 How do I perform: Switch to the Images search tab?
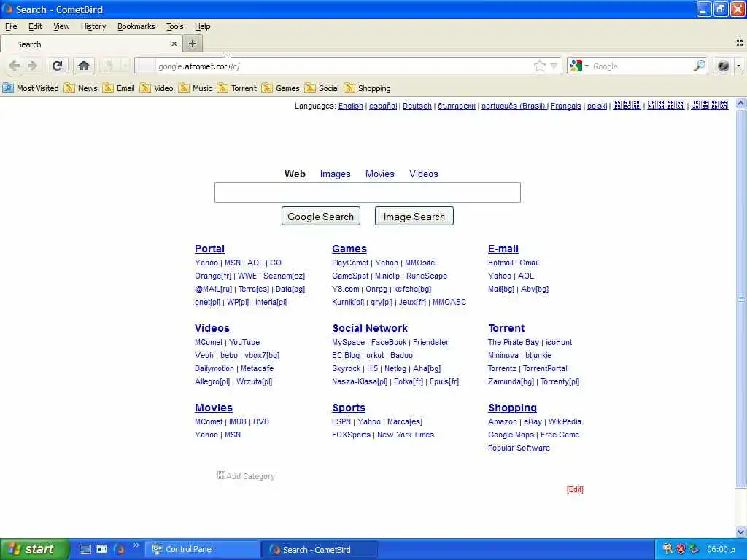pos(335,174)
